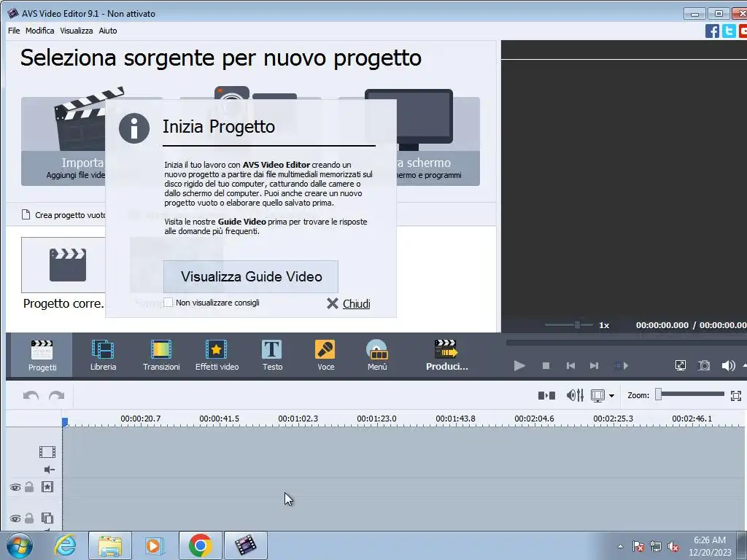Image resolution: width=747 pixels, height=560 pixels.
Task: Click timeline ruler at 00:01:02.3
Action: tap(298, 419)
